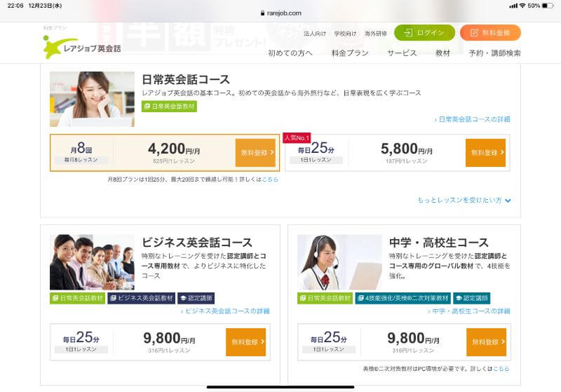Click the 5,800円/月 price text
This screenshot has width=561, height=392.
coord(407,149)
